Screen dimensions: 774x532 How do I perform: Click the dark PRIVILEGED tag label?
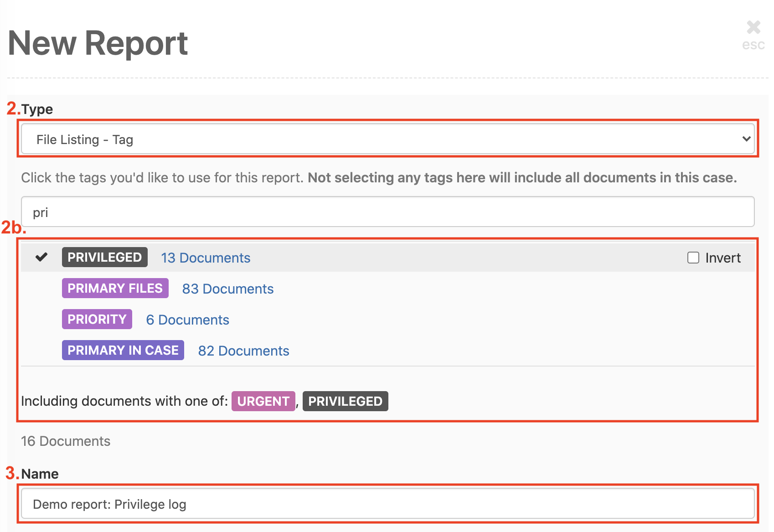[x=104, y=257]
